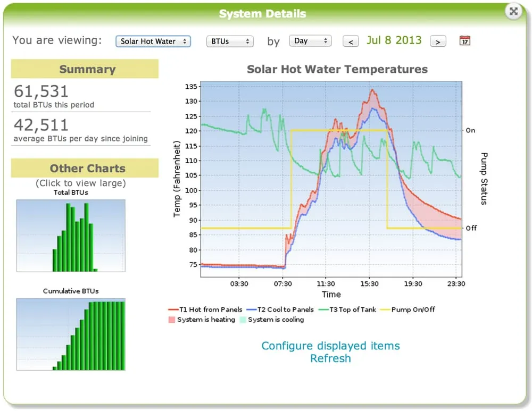Open the Day period dropdown
The image size is (532, 411).
click(310, 41)
